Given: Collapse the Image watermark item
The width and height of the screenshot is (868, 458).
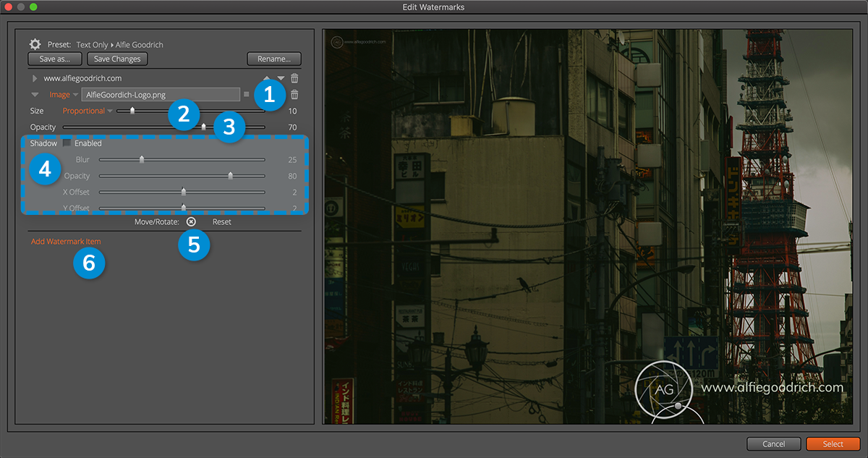Looking at the screenshot, I should coord(35,94).
